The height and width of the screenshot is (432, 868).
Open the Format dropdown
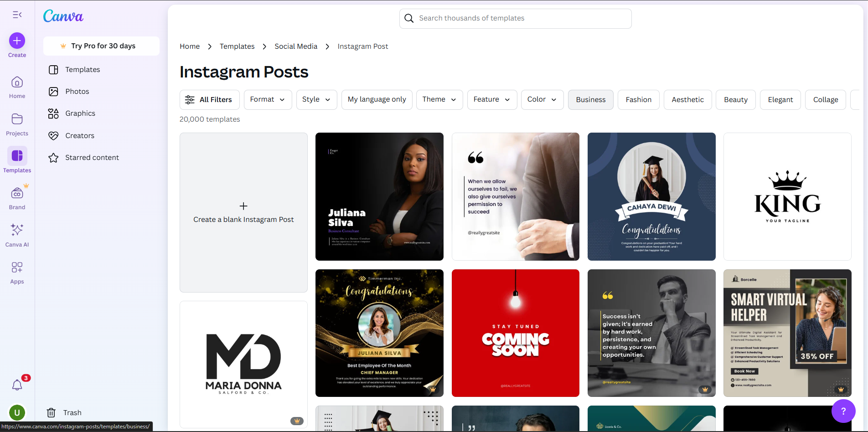click(268, 99)
